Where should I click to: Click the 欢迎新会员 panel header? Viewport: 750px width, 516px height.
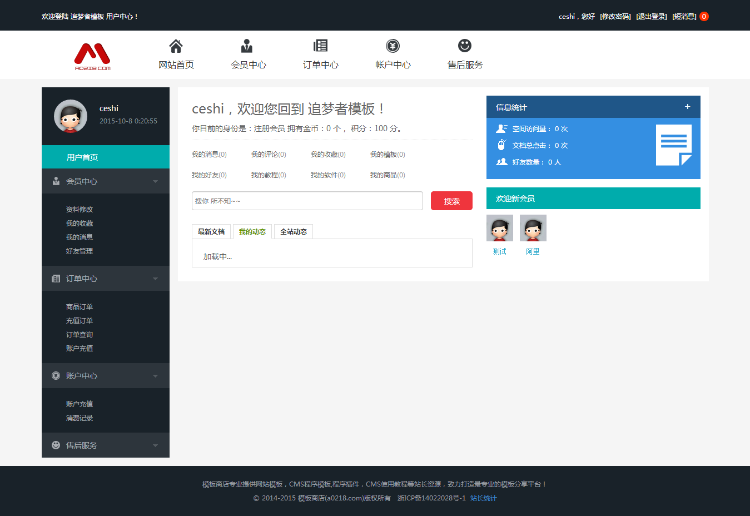(593, 198)
